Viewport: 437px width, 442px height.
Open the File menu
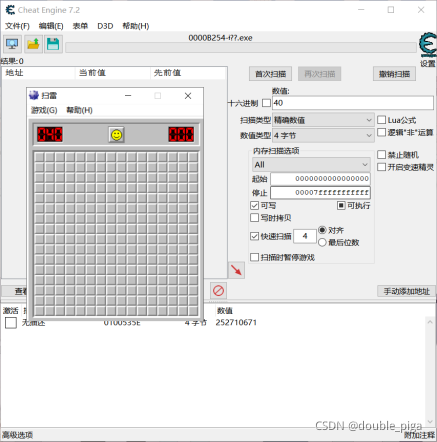click(x=17, y=26)
